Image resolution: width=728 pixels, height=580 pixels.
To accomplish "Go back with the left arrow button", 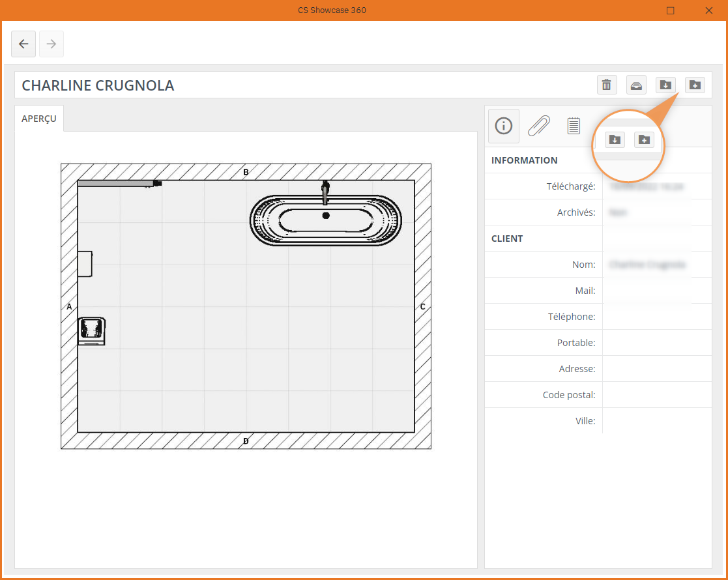I will 23,44.
